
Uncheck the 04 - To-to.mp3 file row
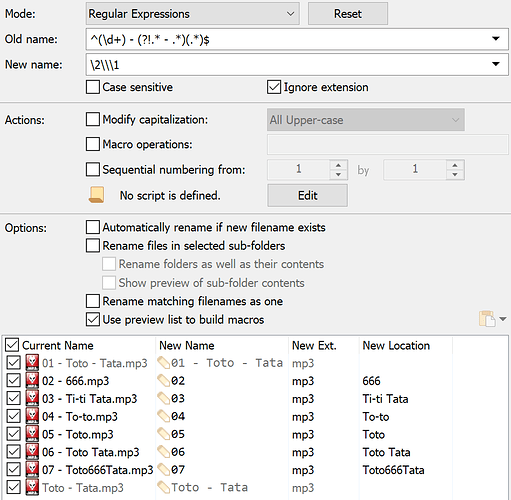coord(13,416)
